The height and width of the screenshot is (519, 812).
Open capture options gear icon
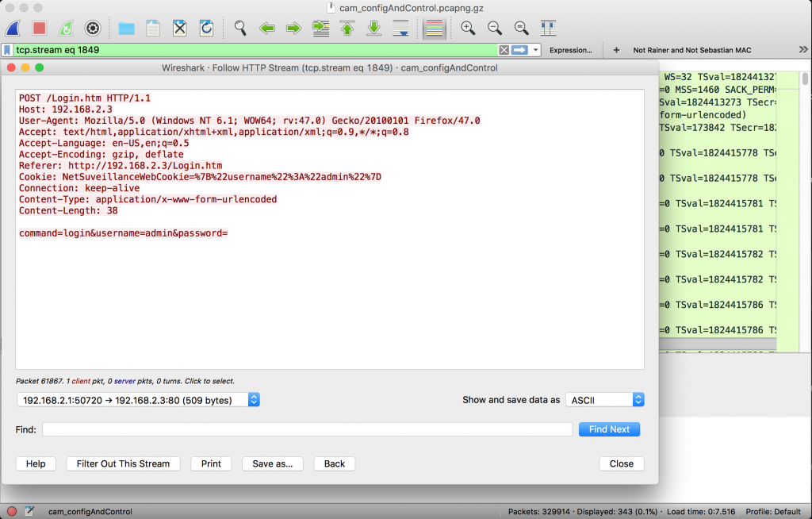click(93, 29)
